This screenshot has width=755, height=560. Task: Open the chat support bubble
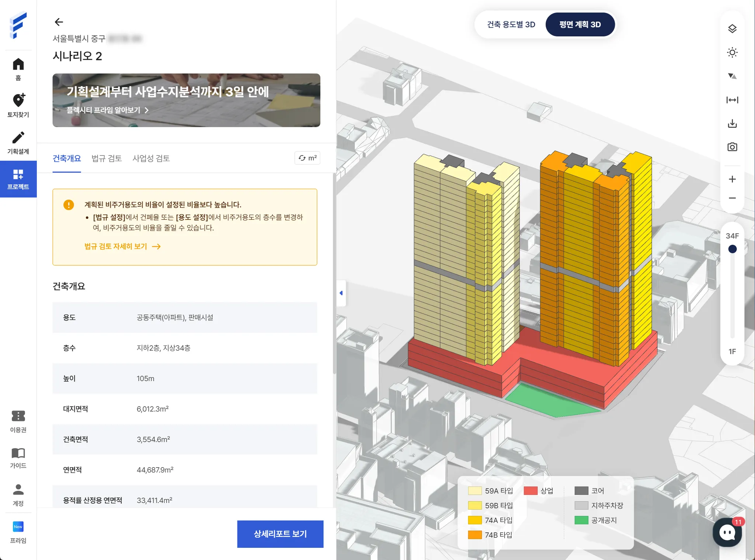click(x=727, y=532)
